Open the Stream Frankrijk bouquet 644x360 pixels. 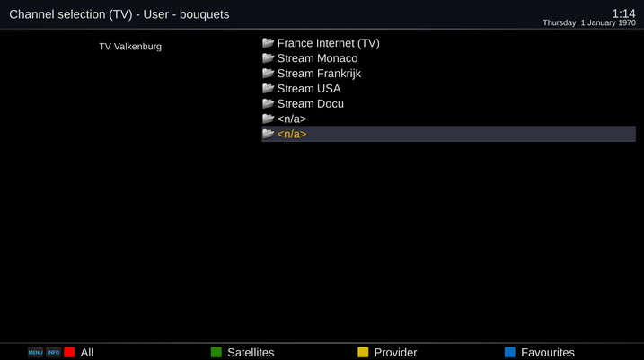319,74
